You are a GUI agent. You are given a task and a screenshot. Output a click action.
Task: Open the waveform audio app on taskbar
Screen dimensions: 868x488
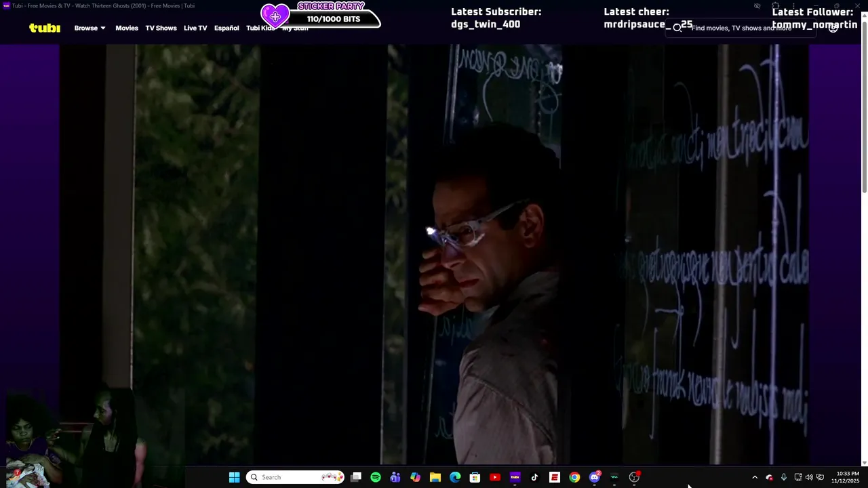click(x=614, y=477)
